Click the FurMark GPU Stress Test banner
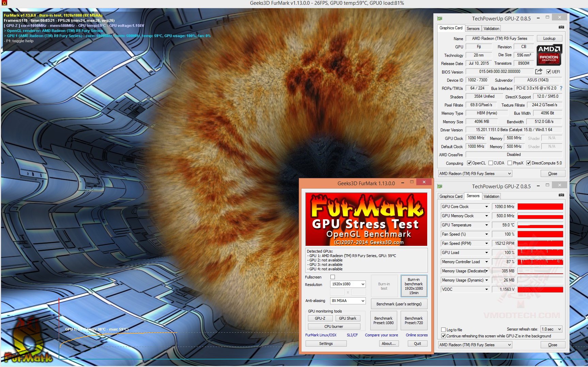Screen dimensions: 588x367 tap(366, 219)
